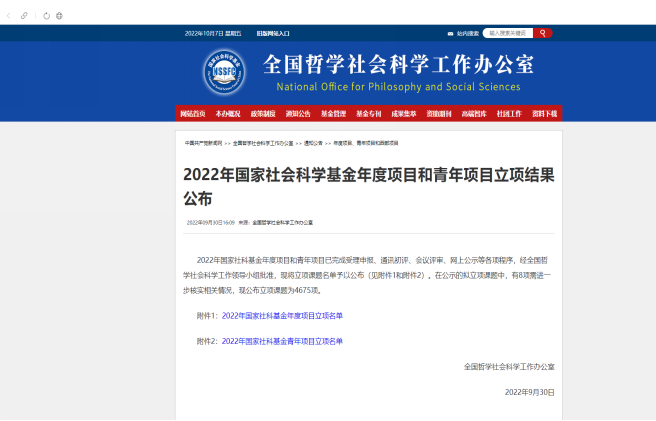The width and height of the screenshot is (656, 421).
Task: Open the 网站首页 menu item
Action: click(x=193, y=114)
